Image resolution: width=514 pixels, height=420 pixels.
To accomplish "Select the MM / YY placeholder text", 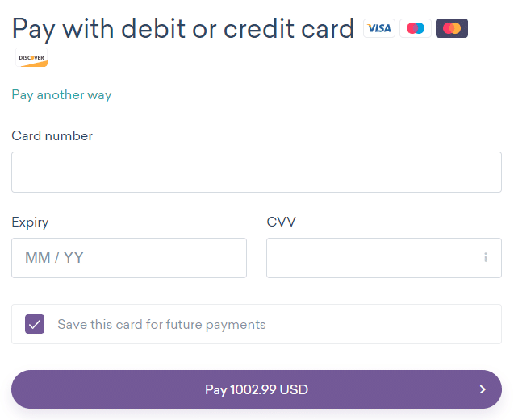I will click(54, 257).
